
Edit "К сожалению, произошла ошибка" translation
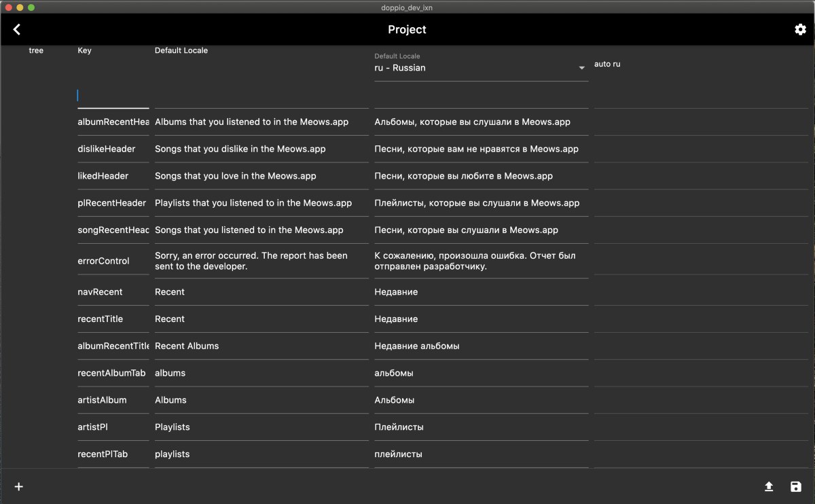point(482,262)
